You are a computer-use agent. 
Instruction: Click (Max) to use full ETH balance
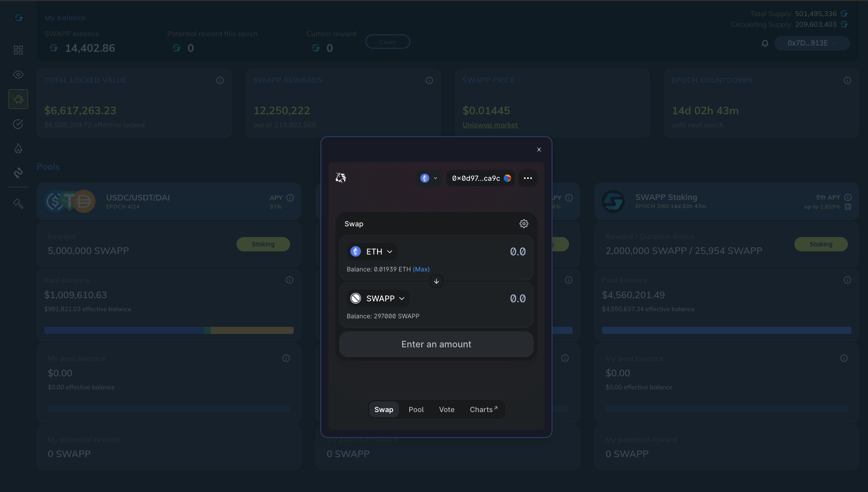[x=421, y=269]
